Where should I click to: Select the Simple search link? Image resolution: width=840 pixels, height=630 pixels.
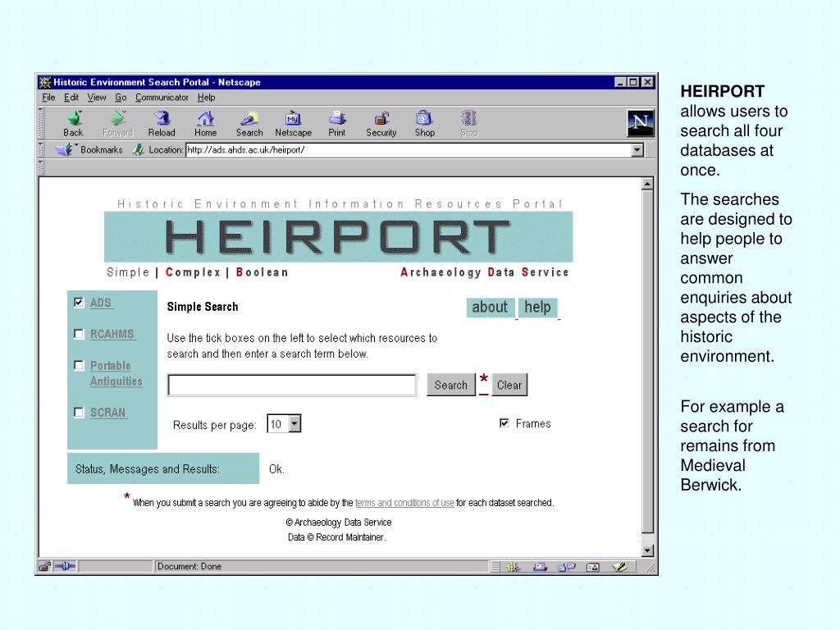click(128, 272)
